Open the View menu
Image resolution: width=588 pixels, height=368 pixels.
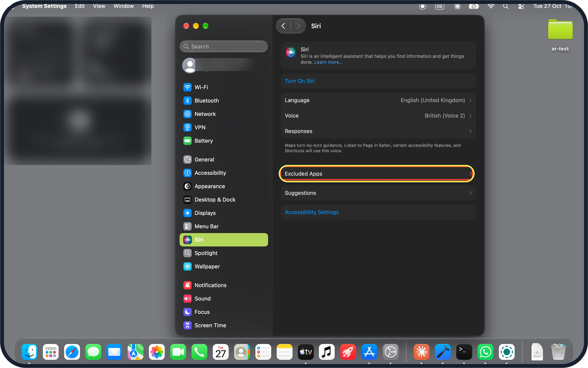tap(99, 6)
